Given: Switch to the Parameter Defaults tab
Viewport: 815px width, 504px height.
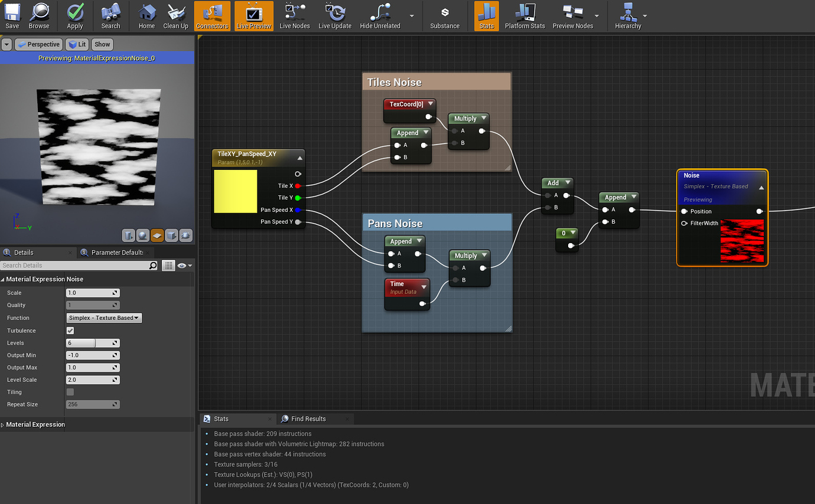Looking at the screenshot, I should coord(115,252).
